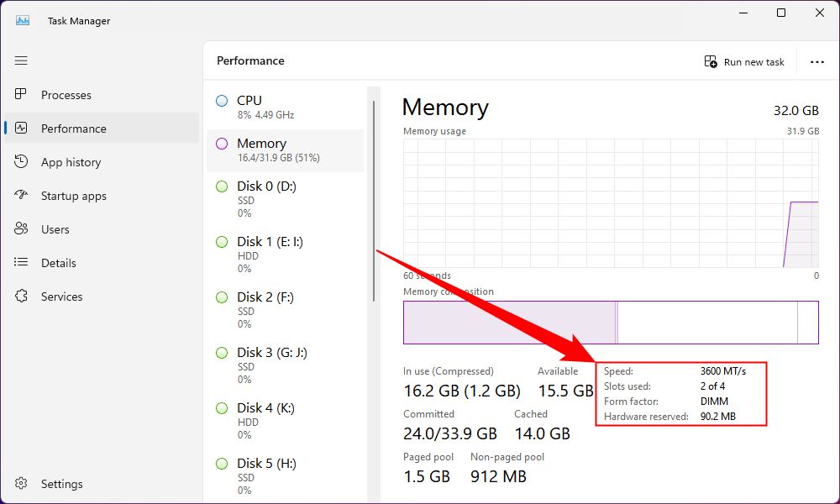Click the resource list vertical scrollbar

[x=374, y=202]
